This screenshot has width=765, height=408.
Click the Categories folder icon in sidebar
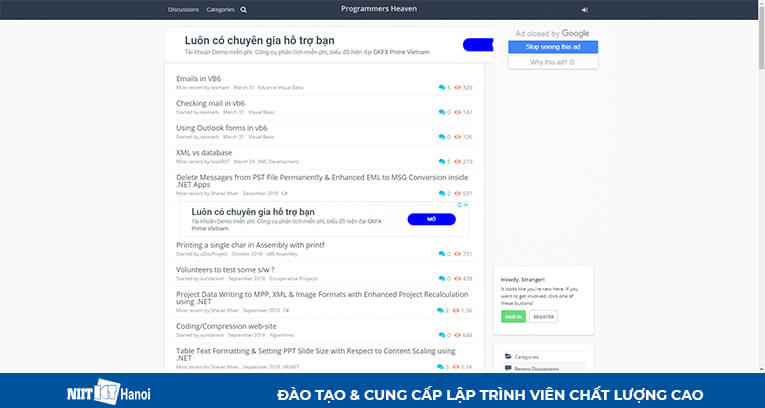pyautogui.click(x=508, y=357)
